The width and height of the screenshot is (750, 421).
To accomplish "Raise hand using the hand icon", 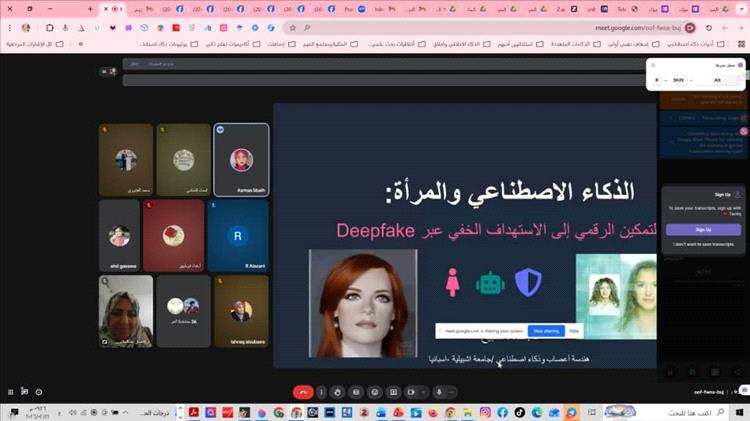I will click(x=337, y=391).
